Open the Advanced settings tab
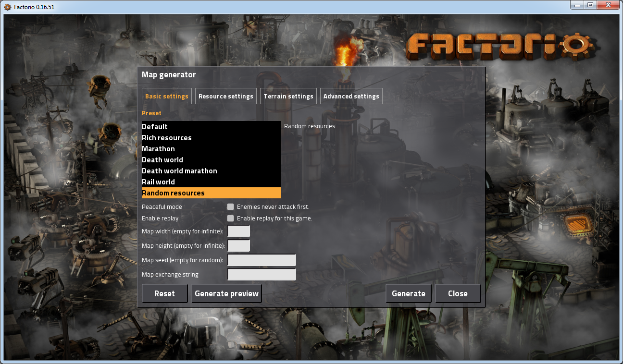 [x=351, y=96]
